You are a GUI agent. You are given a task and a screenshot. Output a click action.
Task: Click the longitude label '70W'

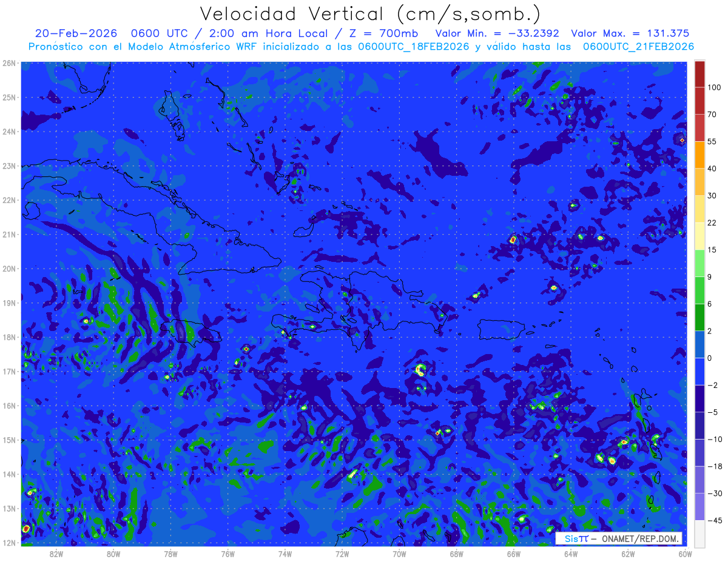(x=399, y=554)
